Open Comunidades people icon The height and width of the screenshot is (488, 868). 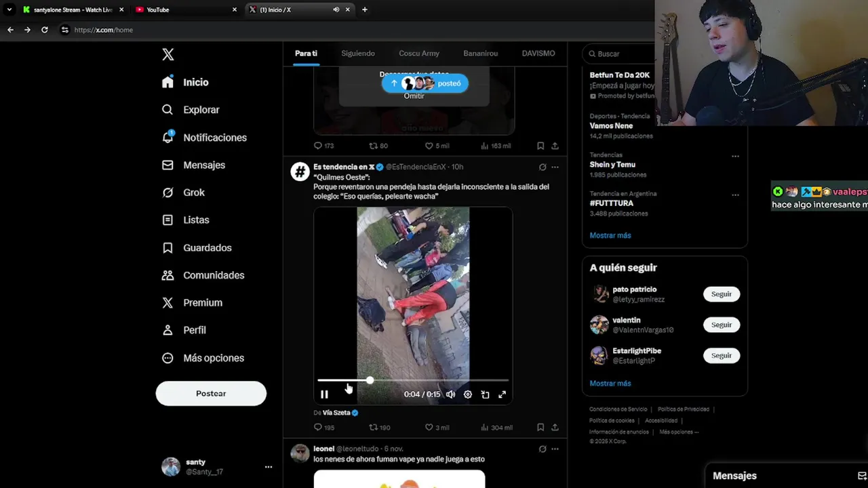point(167,275)
